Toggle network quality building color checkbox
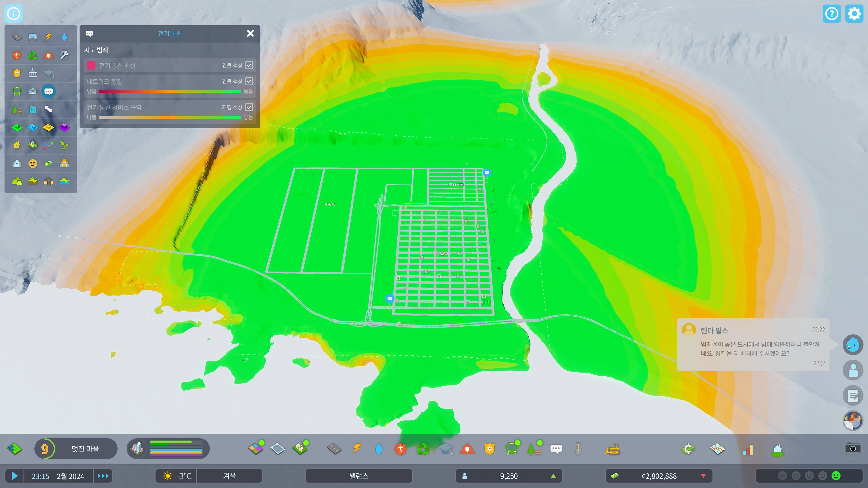This screenshot has height=488, width=868. coord(249,81)
